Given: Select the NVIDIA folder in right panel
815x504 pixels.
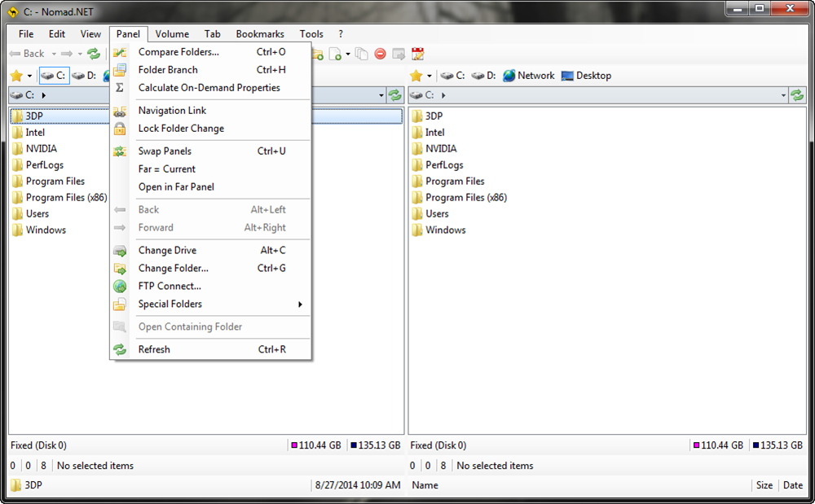Looking at the screenshot, I should point(434,148).
